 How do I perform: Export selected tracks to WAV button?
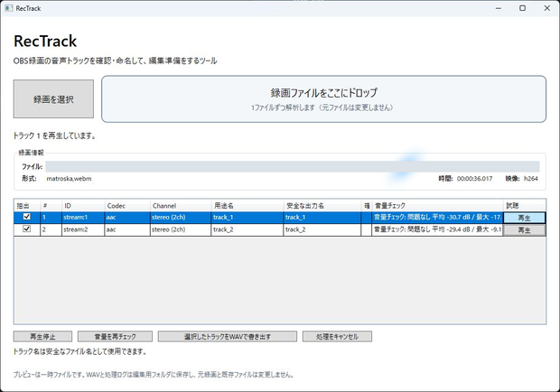[x=227, y=336]
